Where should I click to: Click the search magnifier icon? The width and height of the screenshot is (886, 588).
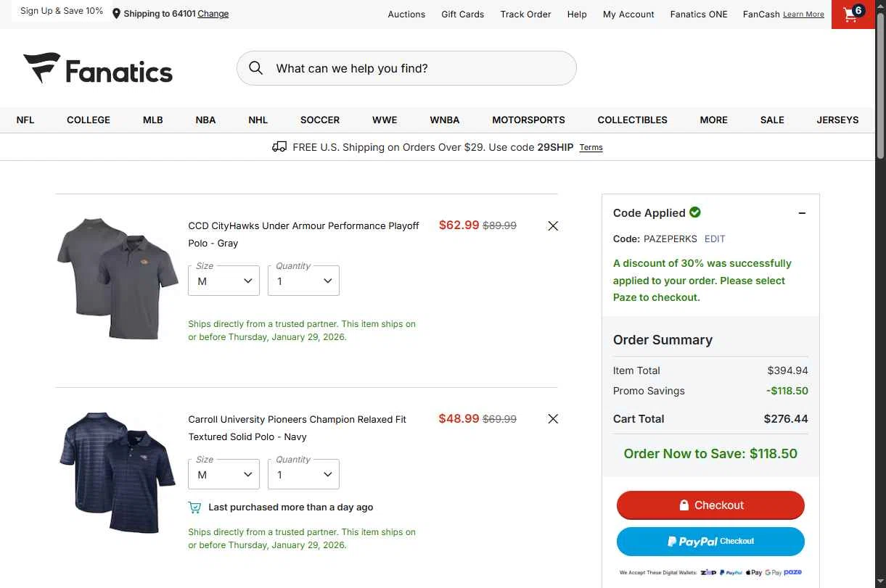point(255,68)
